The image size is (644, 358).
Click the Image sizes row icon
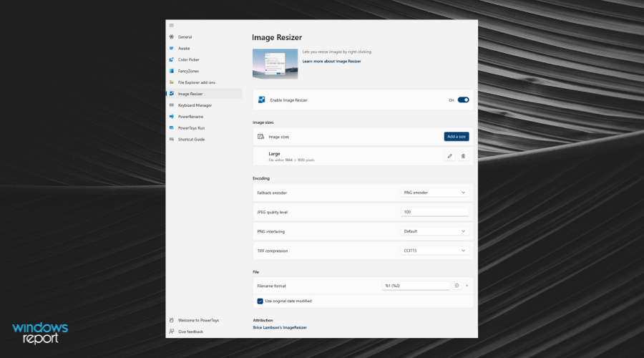(x=260, y=137)
